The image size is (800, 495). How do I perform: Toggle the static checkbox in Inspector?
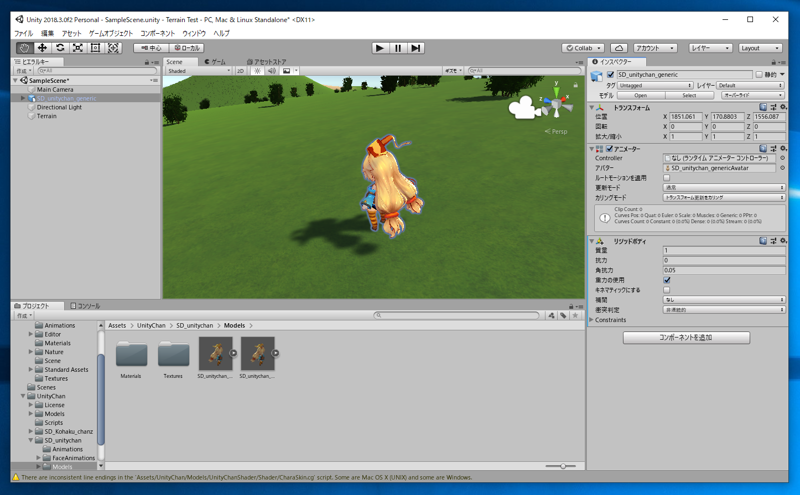pos(759,75)
